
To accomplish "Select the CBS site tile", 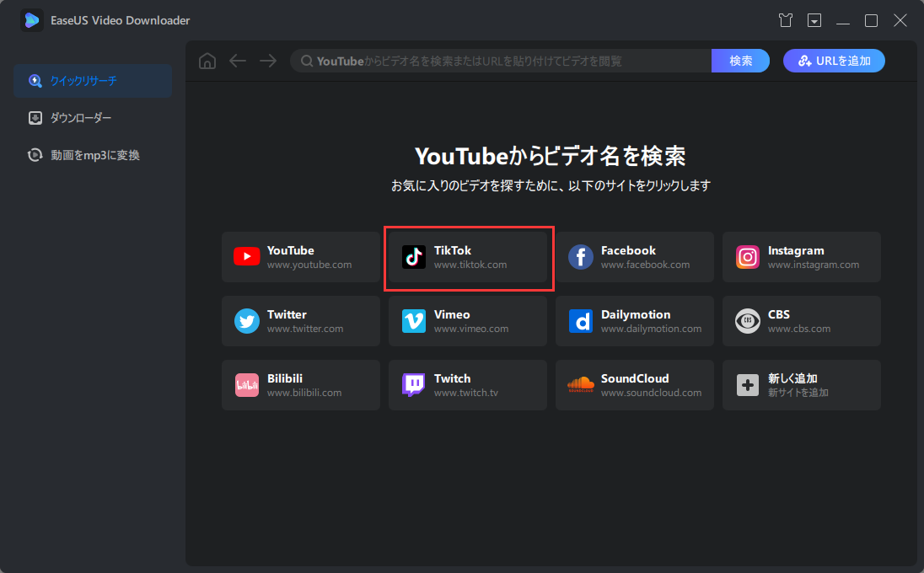I will [x=801, y=321].
